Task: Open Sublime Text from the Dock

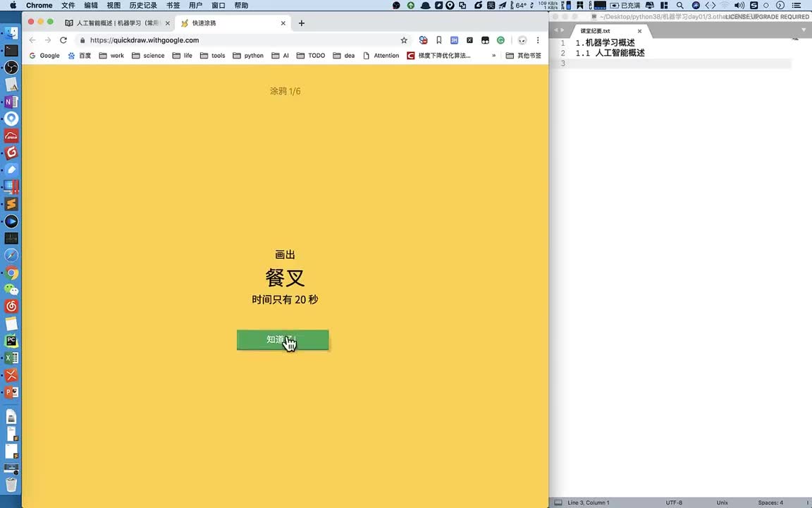Action: coord(11,204)
